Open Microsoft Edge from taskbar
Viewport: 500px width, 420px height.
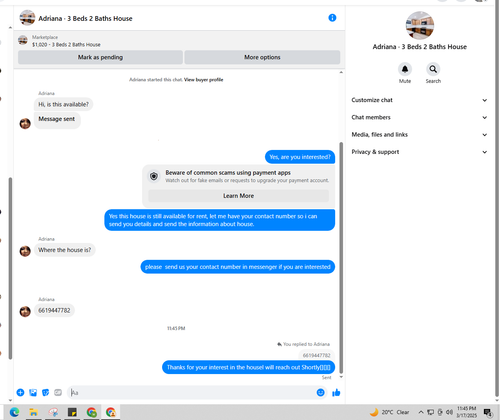click(14, 412)
